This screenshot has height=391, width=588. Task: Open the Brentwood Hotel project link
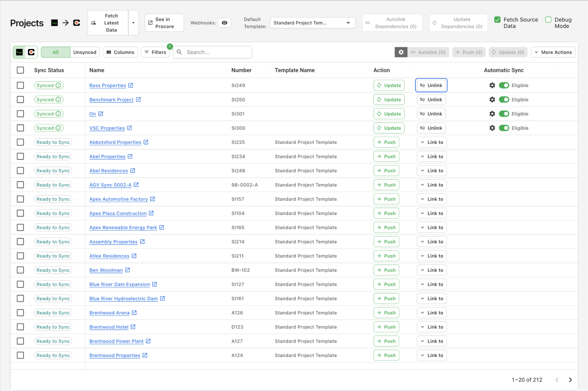(x=109, y=327)
